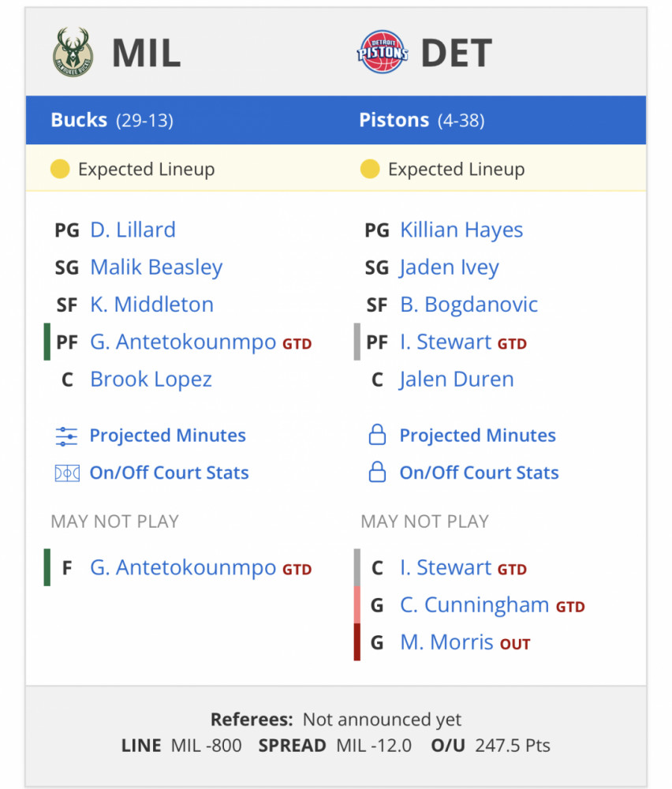This screenshot has height=789, width=672.
Task: Select K. Middleton in Bucks lineup
Action: point(152,305)
